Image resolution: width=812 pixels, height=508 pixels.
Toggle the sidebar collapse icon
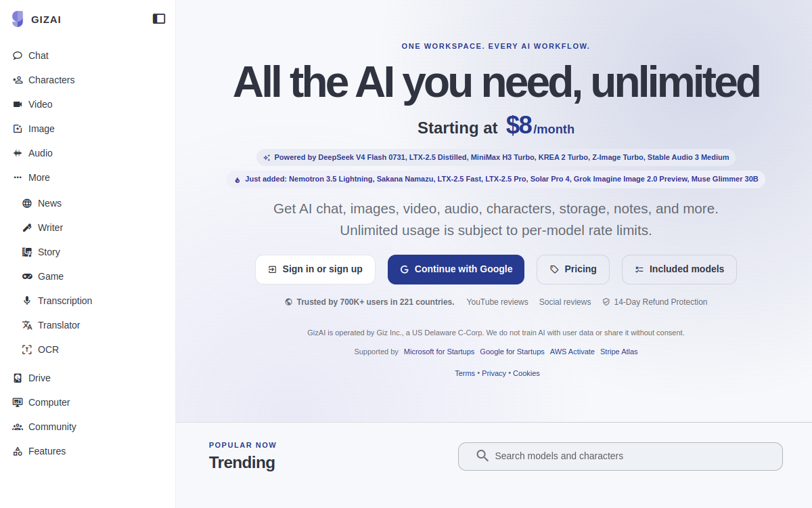coord(159,19)
